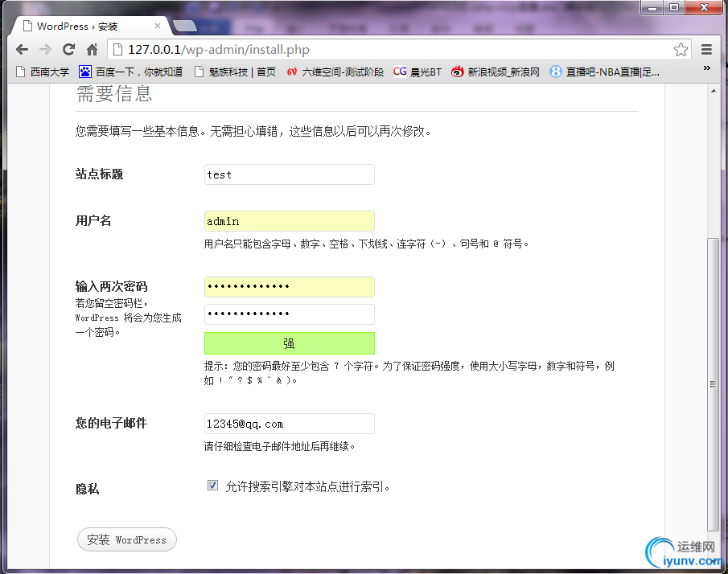
Task: Click the first password field
Action: [x=290, y=287]
